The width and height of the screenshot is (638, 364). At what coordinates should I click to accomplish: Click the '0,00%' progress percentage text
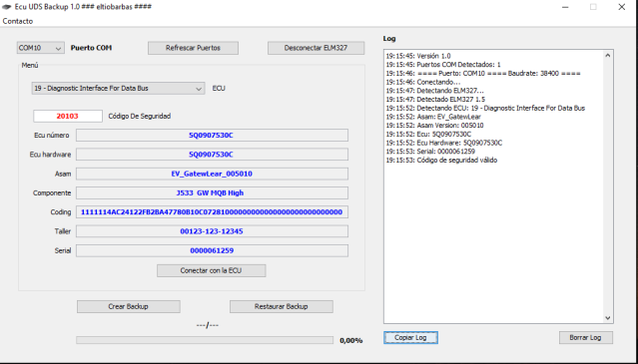(x=351, y=340)
